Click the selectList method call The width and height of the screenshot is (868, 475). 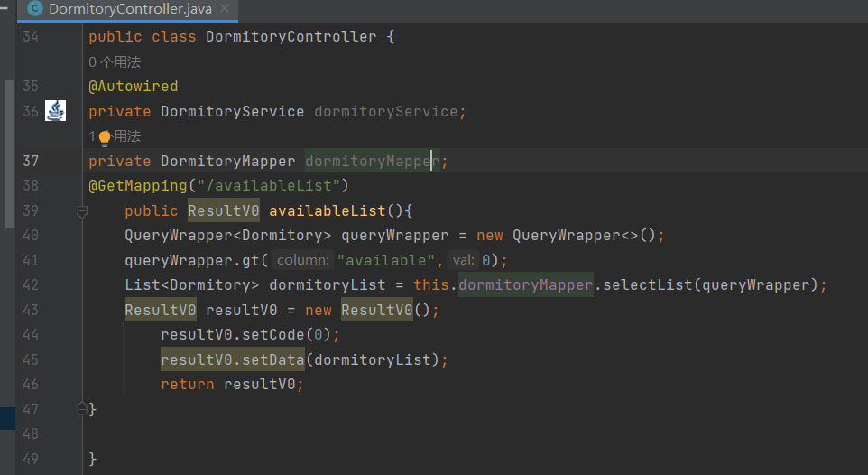647,285
